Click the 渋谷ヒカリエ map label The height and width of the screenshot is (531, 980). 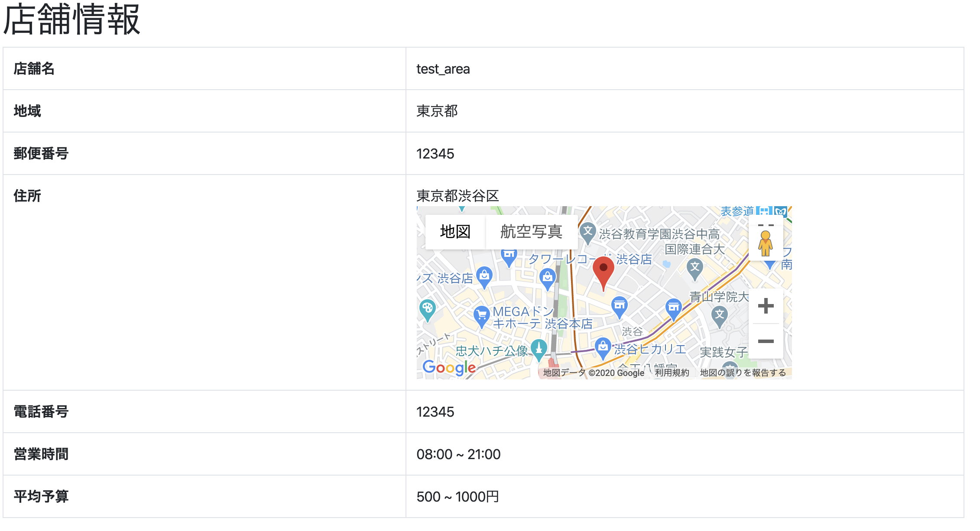(x=649, y=349)
